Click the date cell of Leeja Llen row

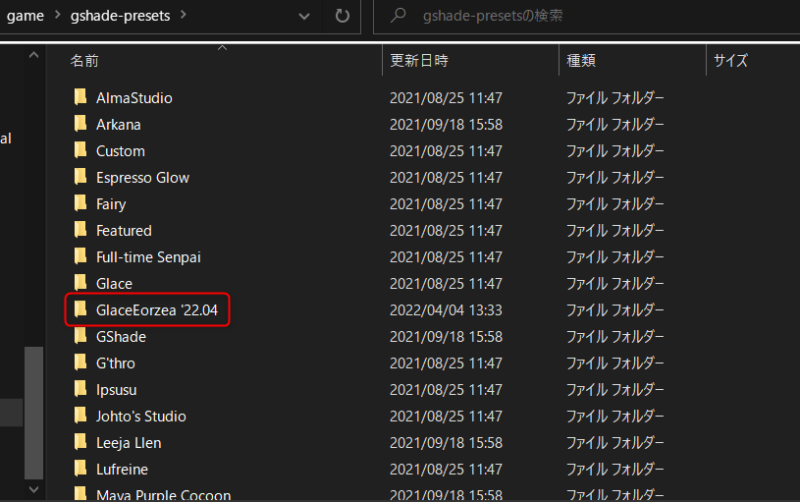tap(446, 442)
